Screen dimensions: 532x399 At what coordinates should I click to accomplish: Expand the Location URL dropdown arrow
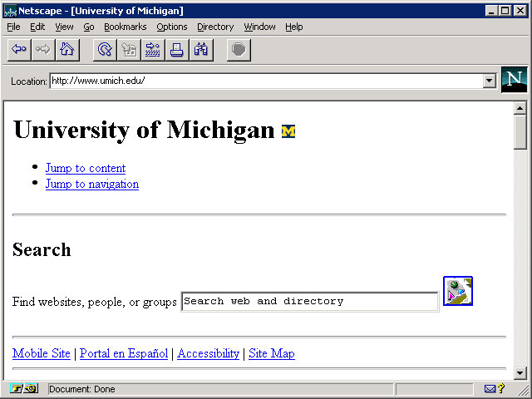[489, 81]
